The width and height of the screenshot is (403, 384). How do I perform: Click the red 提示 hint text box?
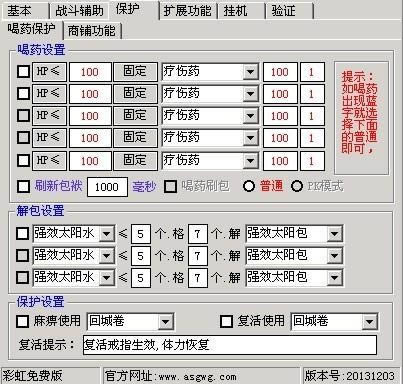361,118
